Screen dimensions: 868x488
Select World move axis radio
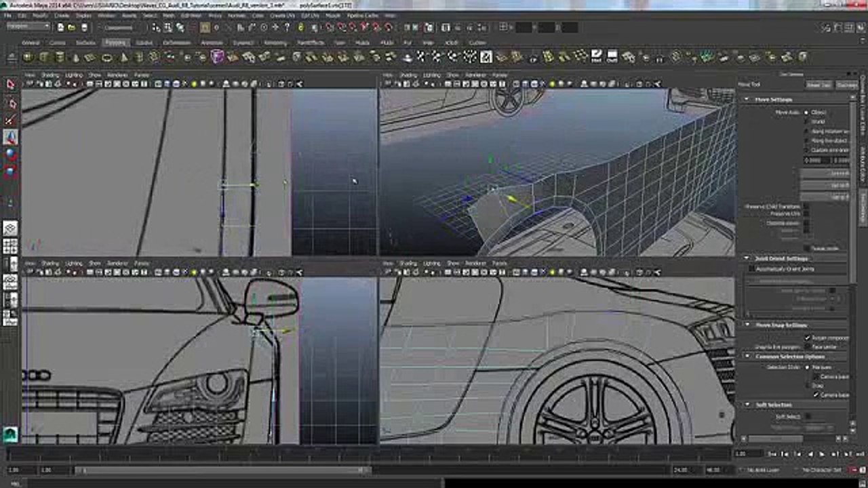pyautogui.click(x=806, y=121)
